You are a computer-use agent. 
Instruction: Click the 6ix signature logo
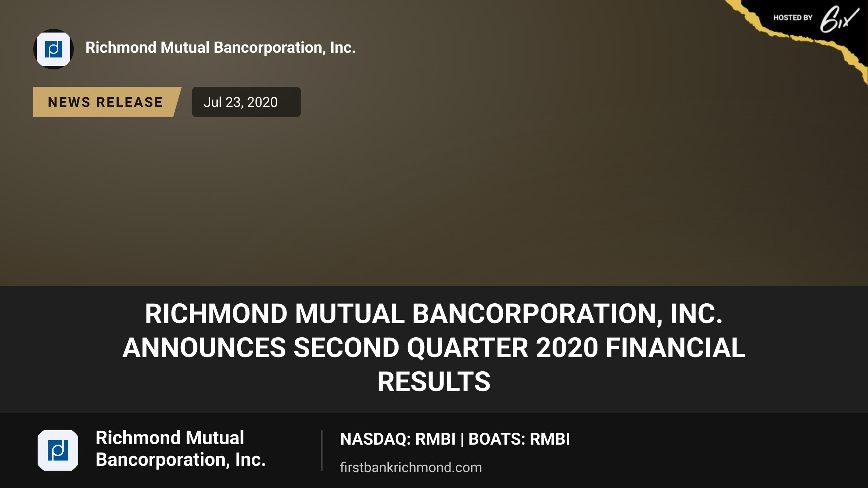tap(839, 19)
